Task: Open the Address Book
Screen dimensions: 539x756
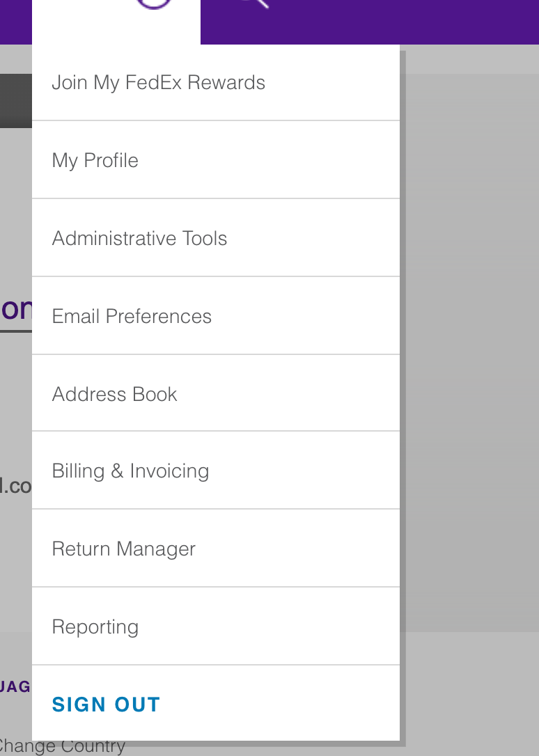Action: [x=114, y=394]
